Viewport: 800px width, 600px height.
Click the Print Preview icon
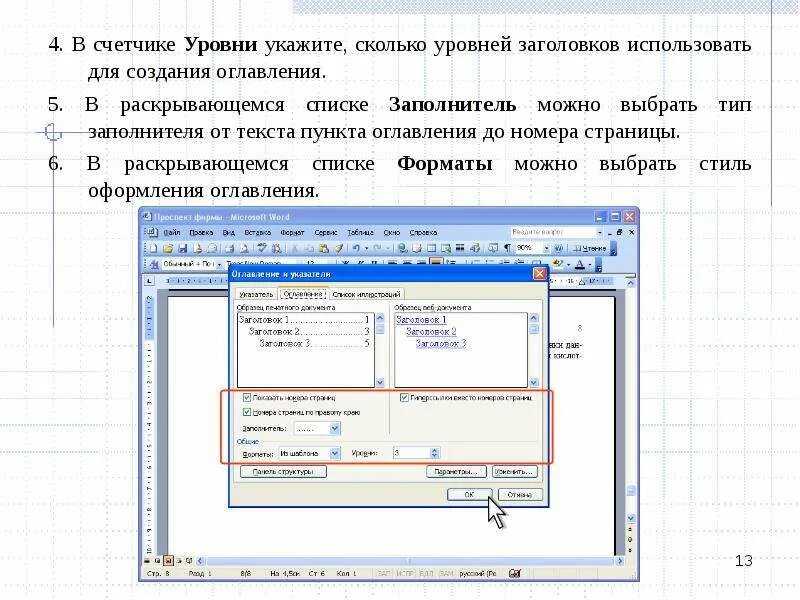click(244, 248)
